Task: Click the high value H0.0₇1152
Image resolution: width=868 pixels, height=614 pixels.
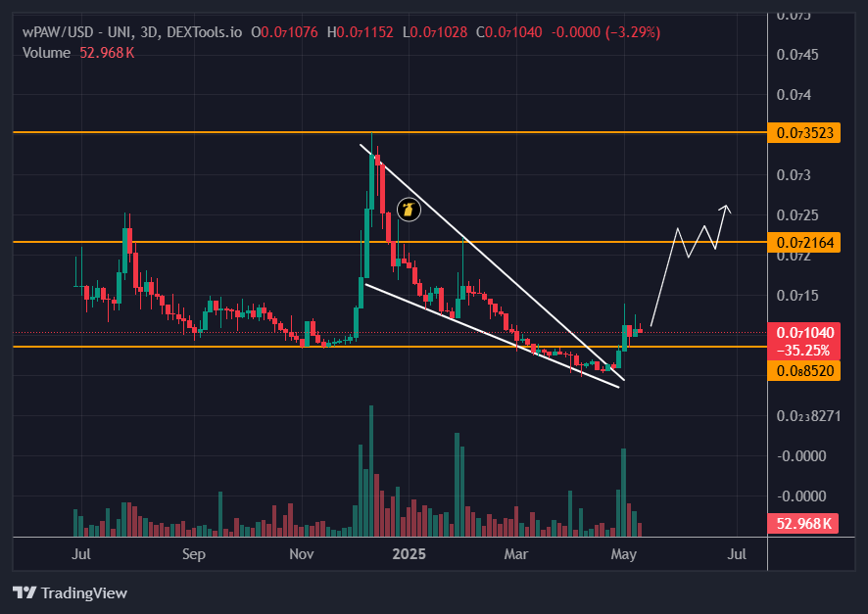Action: [x=361, y=32]
